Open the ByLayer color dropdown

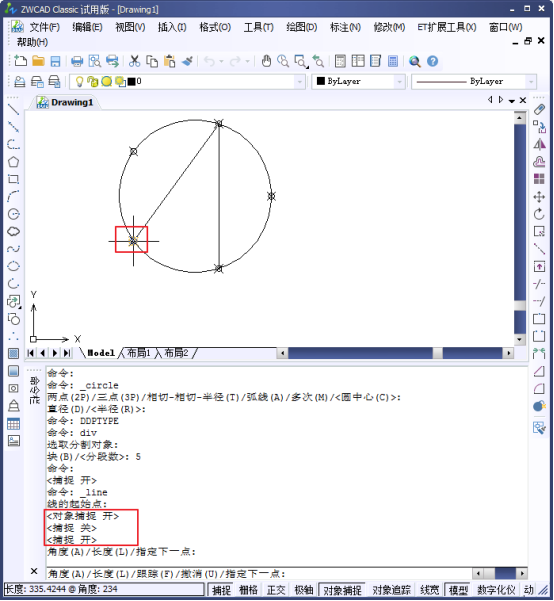(400, 82)
